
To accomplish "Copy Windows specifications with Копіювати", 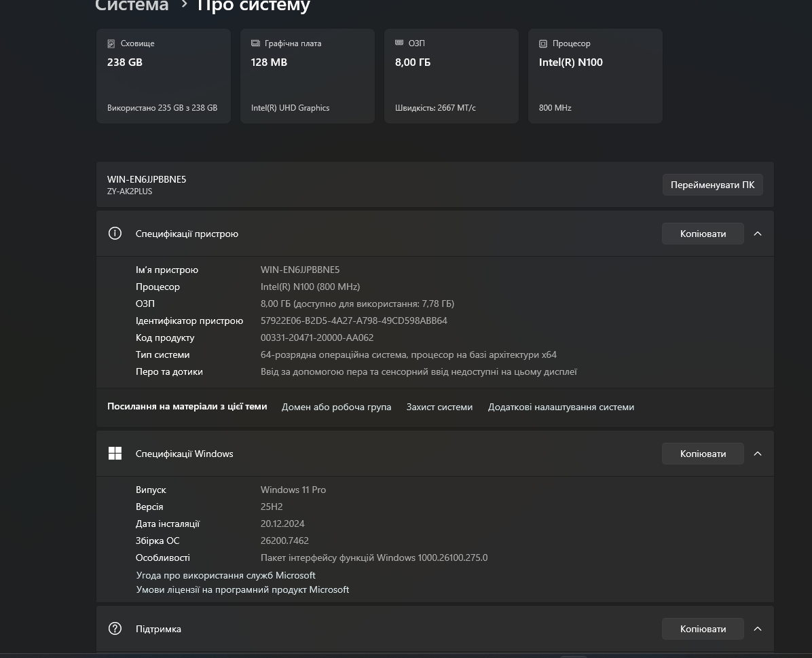I will click(x=703, y=454).
